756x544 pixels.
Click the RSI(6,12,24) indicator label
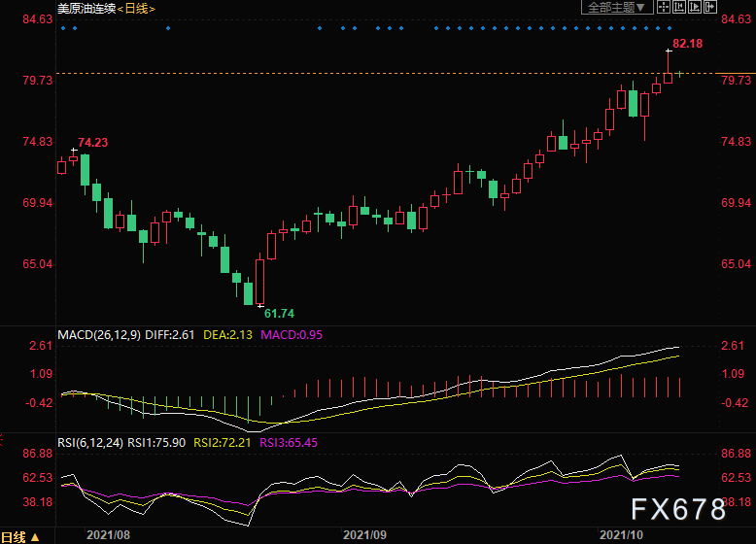click(x=90, y=442)
